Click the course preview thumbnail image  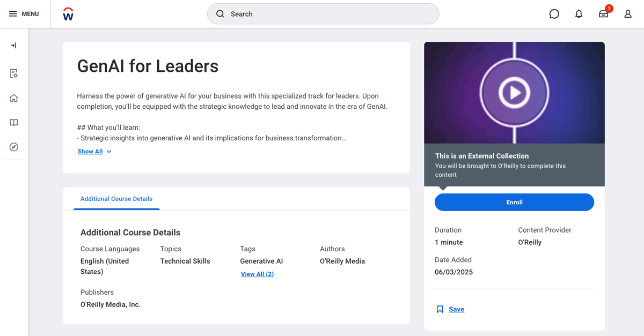pos(514,93)
